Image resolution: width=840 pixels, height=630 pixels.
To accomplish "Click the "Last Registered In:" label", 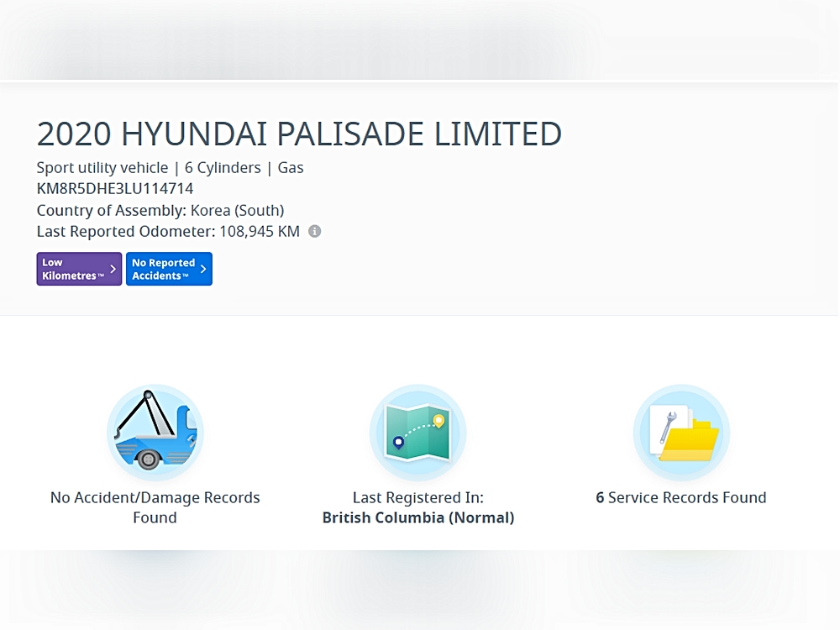I will pyautogui.click(x=417, y=497).
